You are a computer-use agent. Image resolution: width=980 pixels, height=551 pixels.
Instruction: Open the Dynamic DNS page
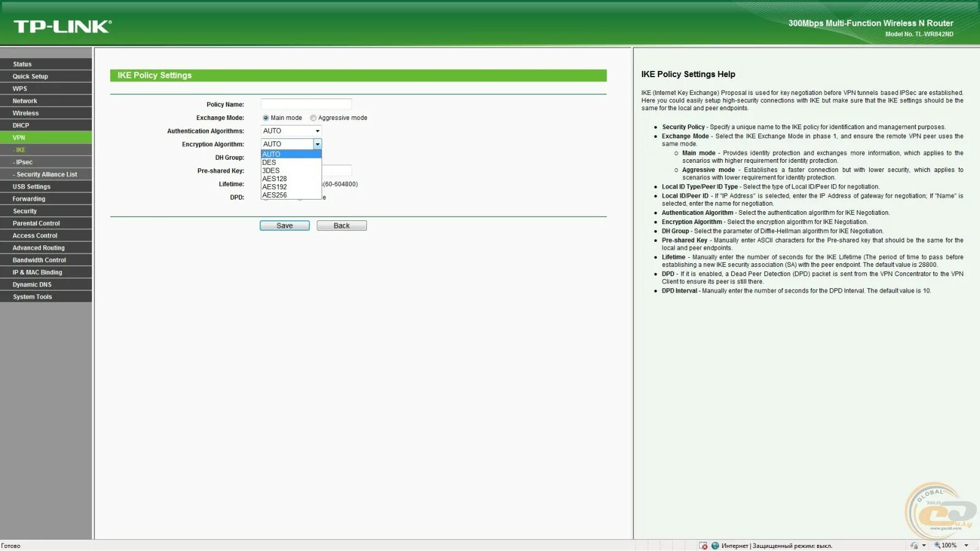46,285
